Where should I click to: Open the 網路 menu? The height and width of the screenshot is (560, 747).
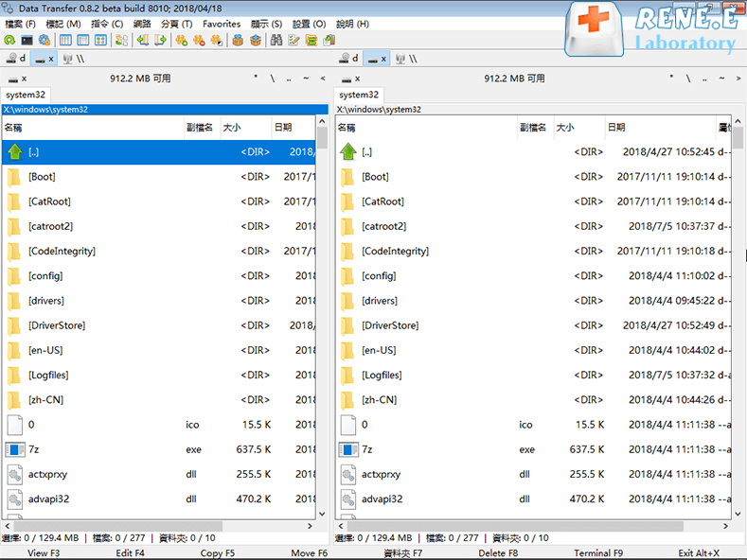142,24
